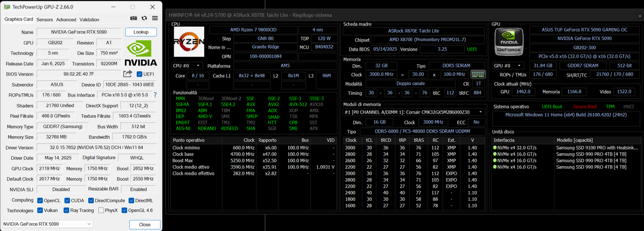Switch to the Validation tab

coord(90,20)
